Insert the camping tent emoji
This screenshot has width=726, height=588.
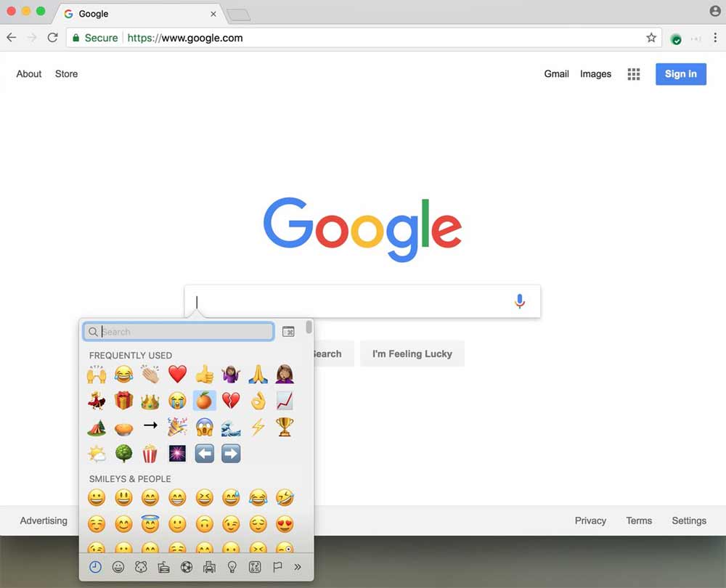pos(97,427)
